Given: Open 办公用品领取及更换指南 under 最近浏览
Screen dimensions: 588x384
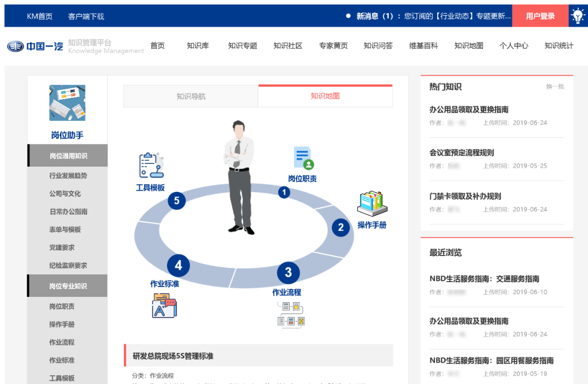Looking at the screenshot, I should (469, 321).
